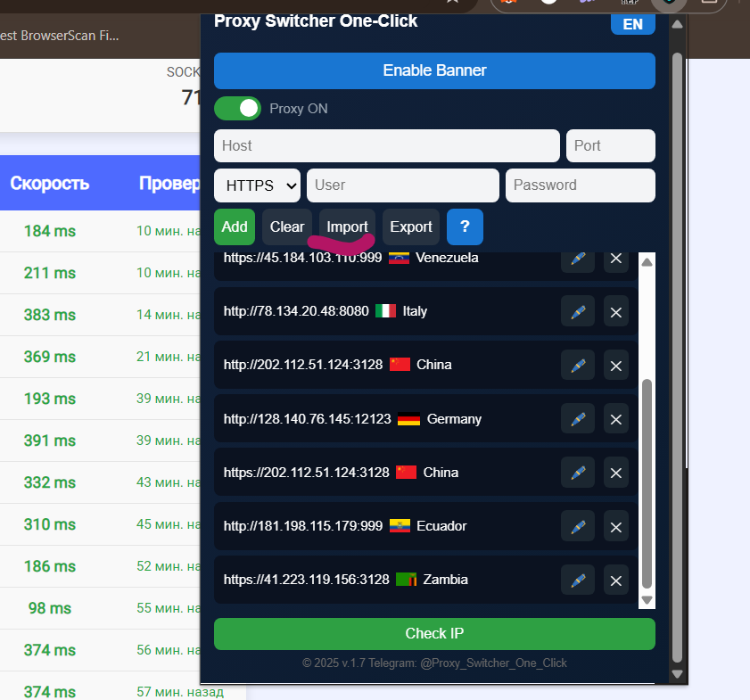Viewport: 750px width, 700px height.
Task: Switch language using the EN button
Action: coord(633,24)
